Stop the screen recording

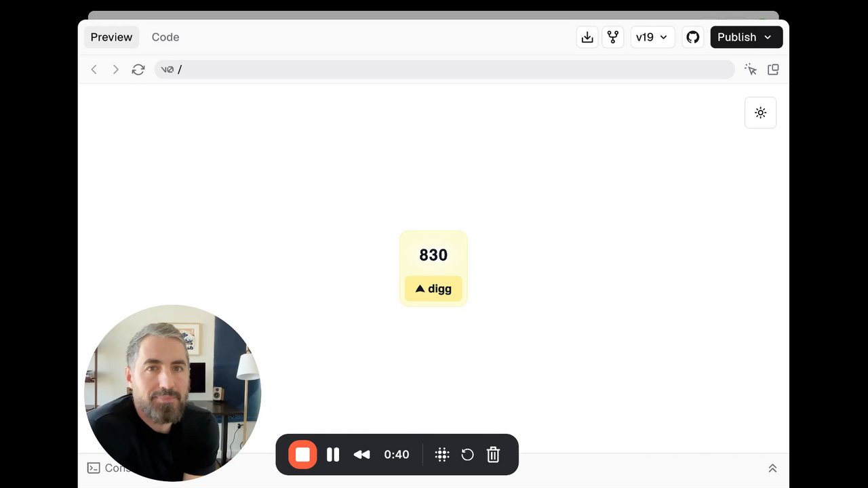click(x=302, y=454)
